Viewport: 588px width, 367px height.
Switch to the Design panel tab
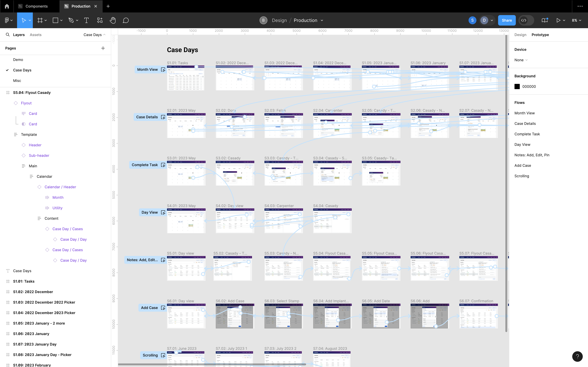[520, 35]
